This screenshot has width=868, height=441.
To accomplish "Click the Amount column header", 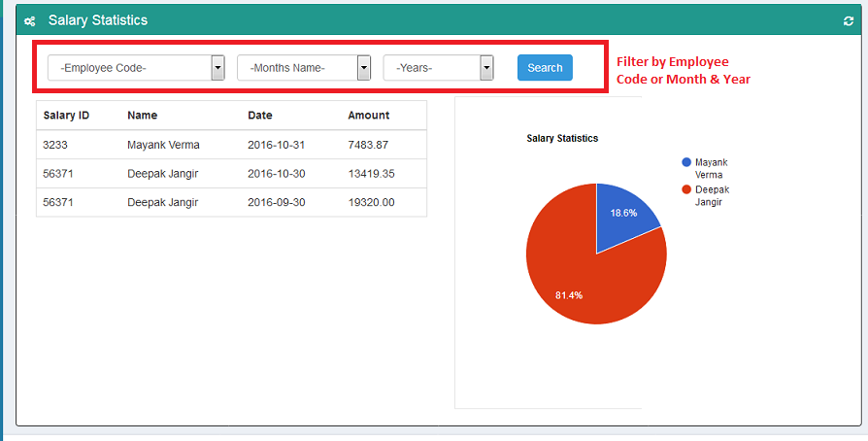I will (x=369, y=116).
